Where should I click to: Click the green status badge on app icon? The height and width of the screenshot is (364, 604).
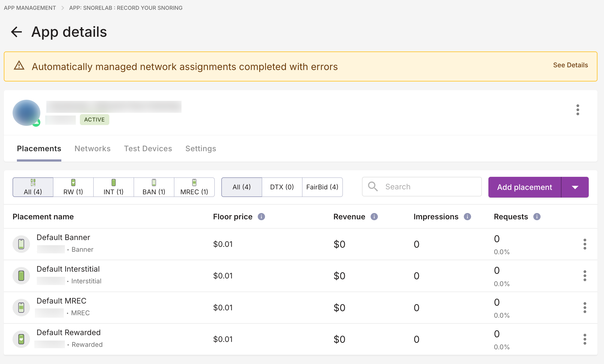(x=37, y=123)
